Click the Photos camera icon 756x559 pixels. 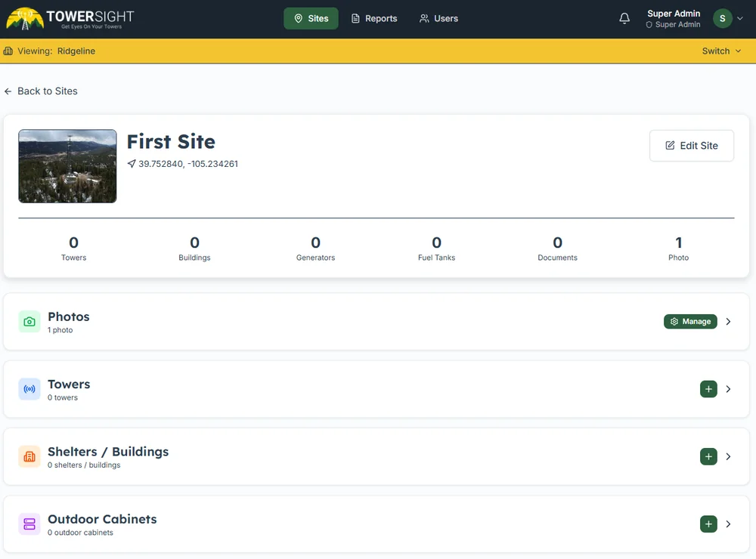coord(29,322)
